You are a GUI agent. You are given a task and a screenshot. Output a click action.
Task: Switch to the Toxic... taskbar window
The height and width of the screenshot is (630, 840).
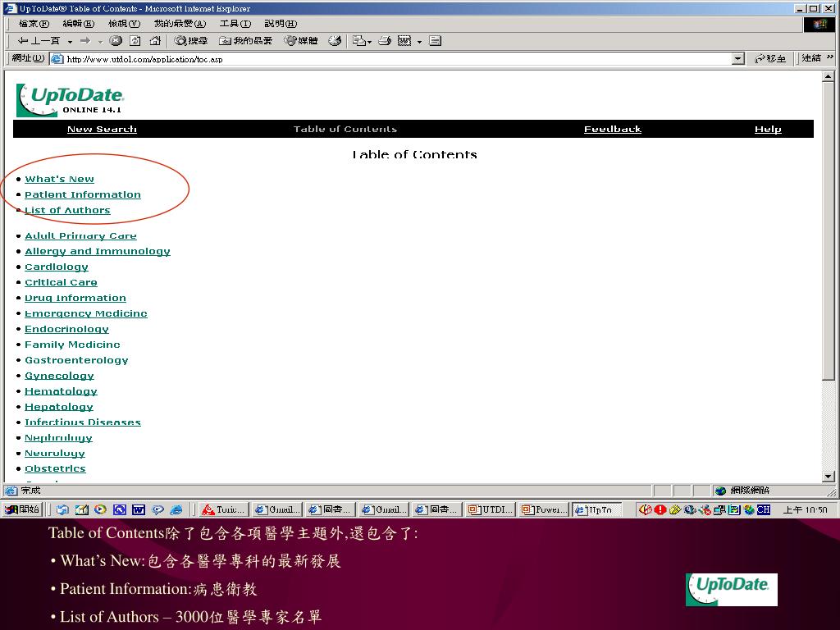tap(224, 509)
